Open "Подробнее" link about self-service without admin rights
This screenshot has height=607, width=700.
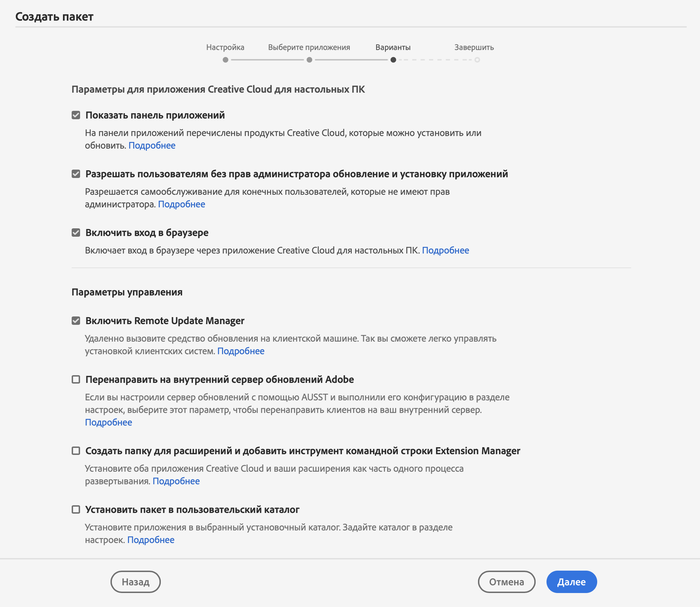click(181, 204)
